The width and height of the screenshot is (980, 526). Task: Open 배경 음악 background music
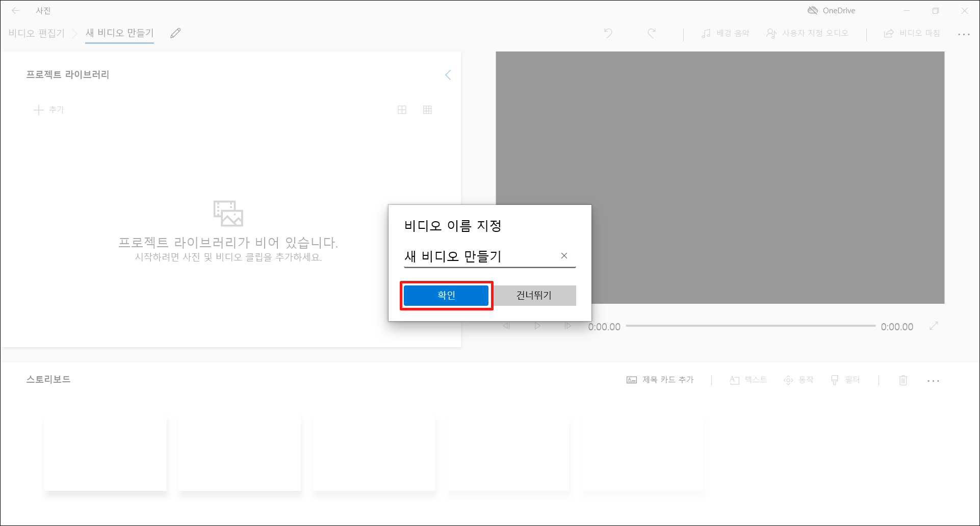coord(725,33)
